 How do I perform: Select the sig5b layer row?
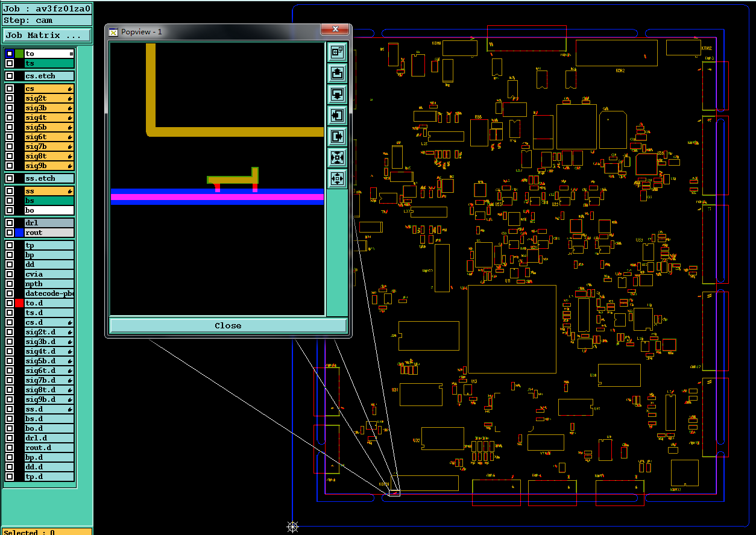point(49,127)
